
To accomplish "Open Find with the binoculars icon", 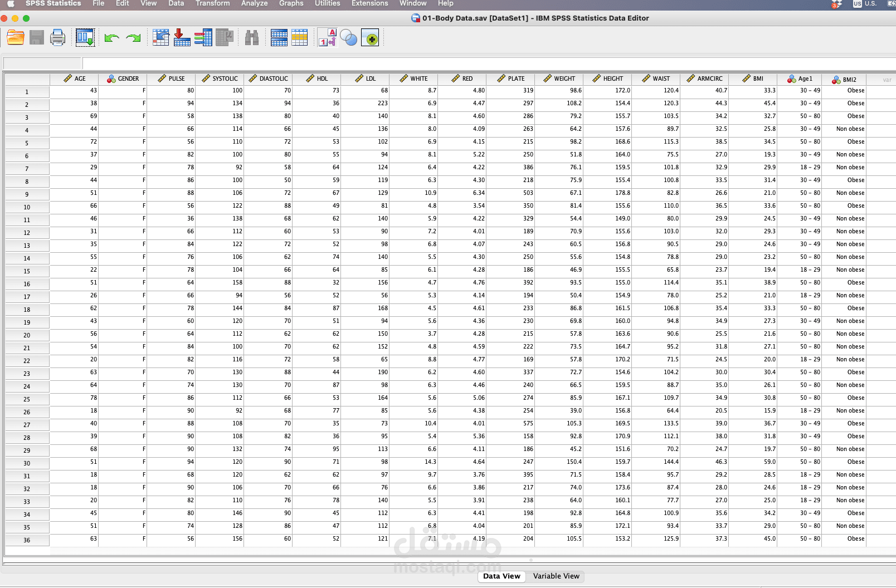I will pos(252,38).
